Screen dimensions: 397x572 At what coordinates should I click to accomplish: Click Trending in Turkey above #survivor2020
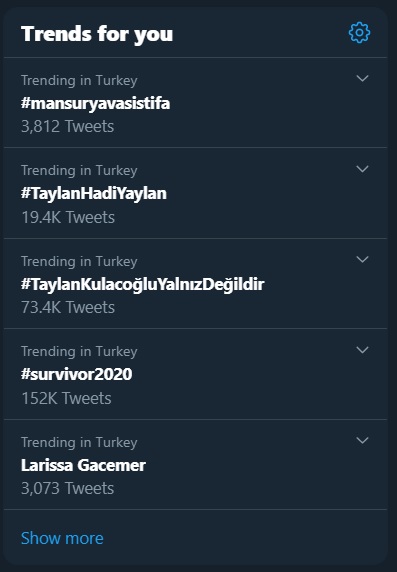(79, 352)
